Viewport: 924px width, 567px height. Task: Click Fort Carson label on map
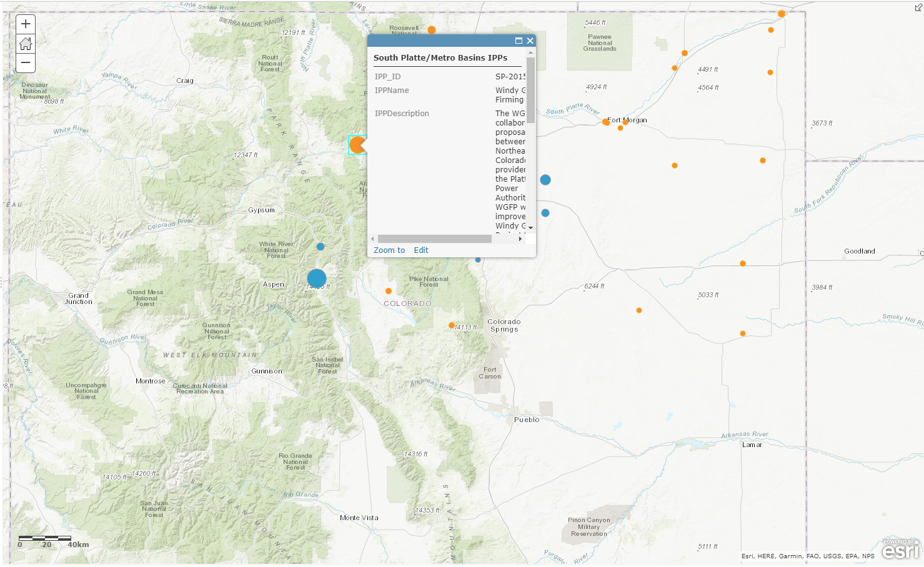(490, 373)
